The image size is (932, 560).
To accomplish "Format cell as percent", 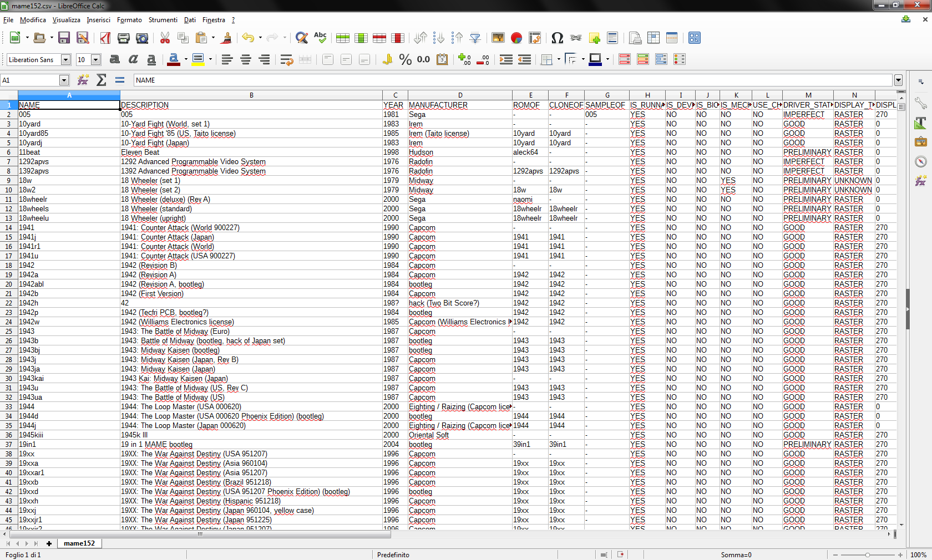I will [x=406, y=59].
